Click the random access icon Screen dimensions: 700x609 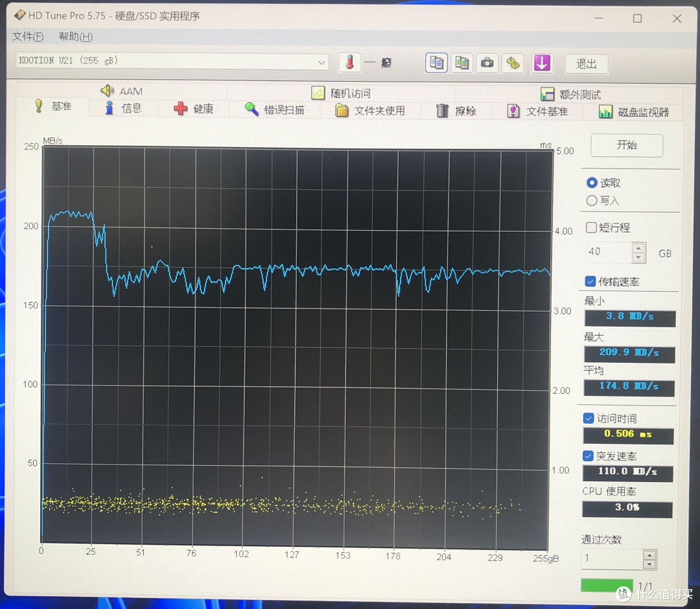[x=318, y=93]
